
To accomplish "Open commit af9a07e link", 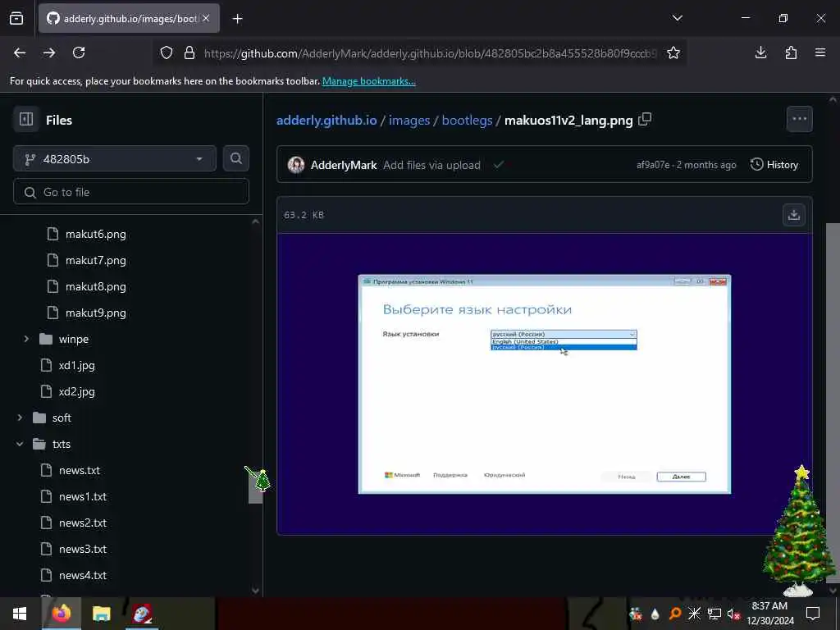I will point(652,165).
